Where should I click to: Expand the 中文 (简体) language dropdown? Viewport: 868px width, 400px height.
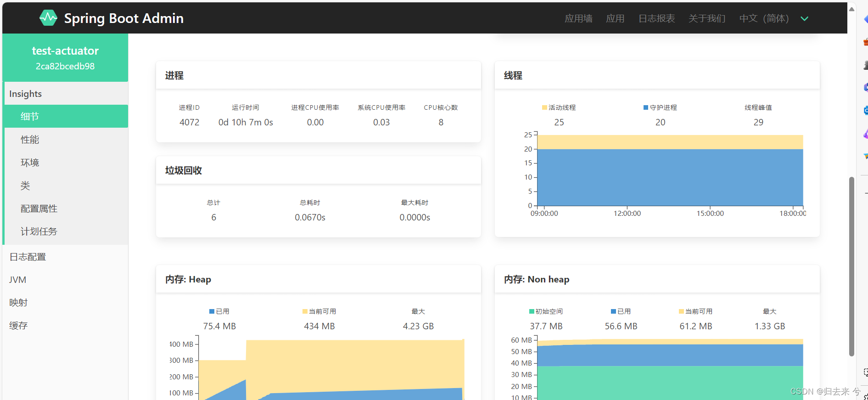(774, 18)
